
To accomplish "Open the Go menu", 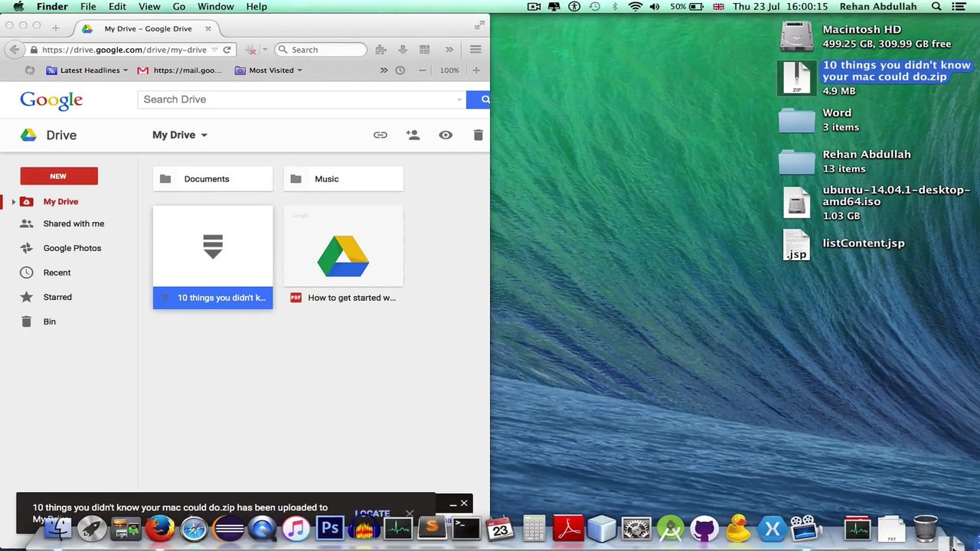I will tap(179, 6).
